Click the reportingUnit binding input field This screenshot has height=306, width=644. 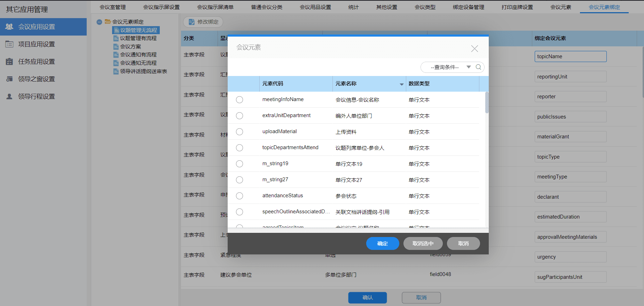[x=571, y=77]
